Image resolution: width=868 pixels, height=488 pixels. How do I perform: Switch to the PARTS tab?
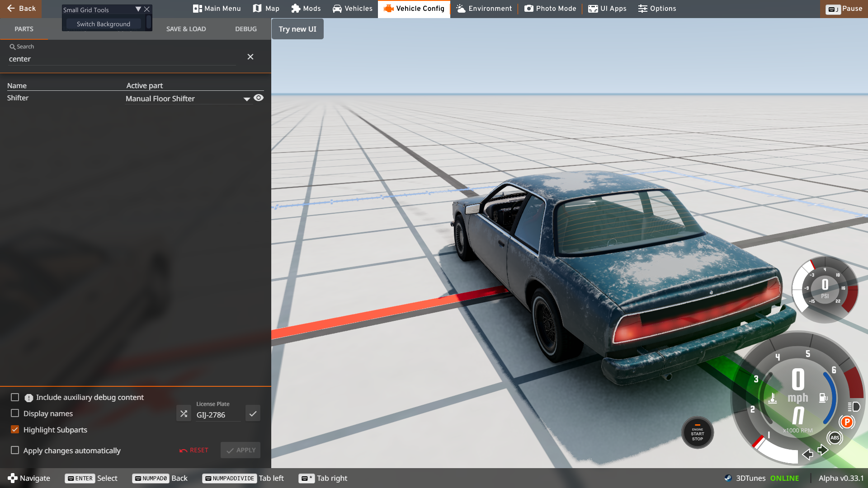pyautogui.click(x=24, y=29)
